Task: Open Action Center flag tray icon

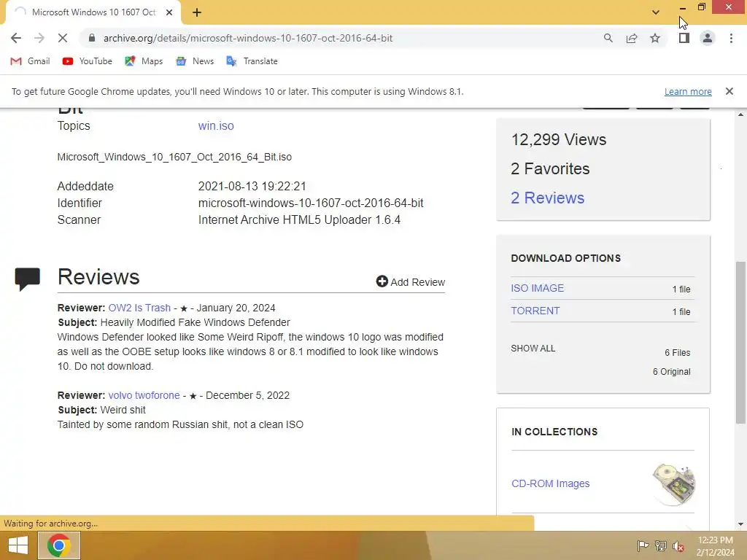Action: click(x=643, y=545)
